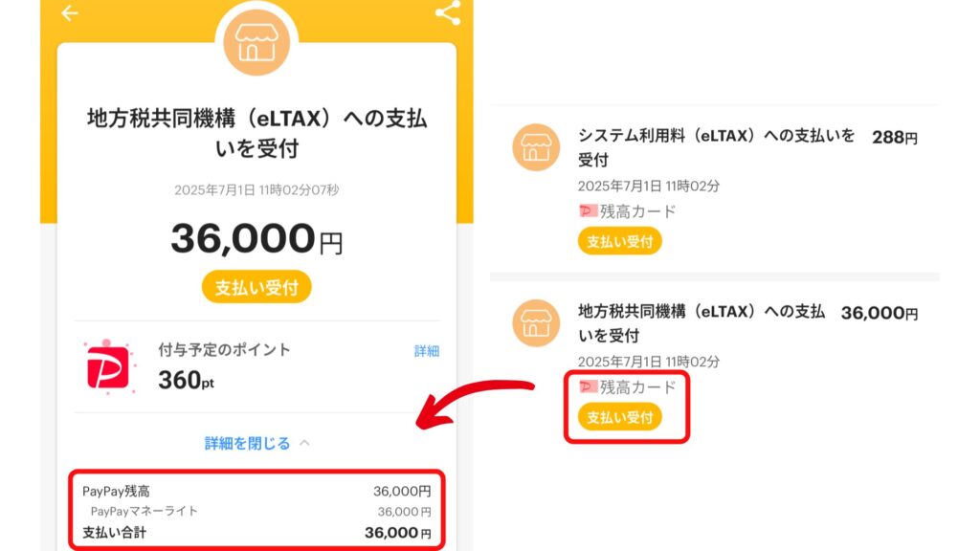Tap the PayPayマネーライト row
980x551 pixels.
tap(256, 512)
